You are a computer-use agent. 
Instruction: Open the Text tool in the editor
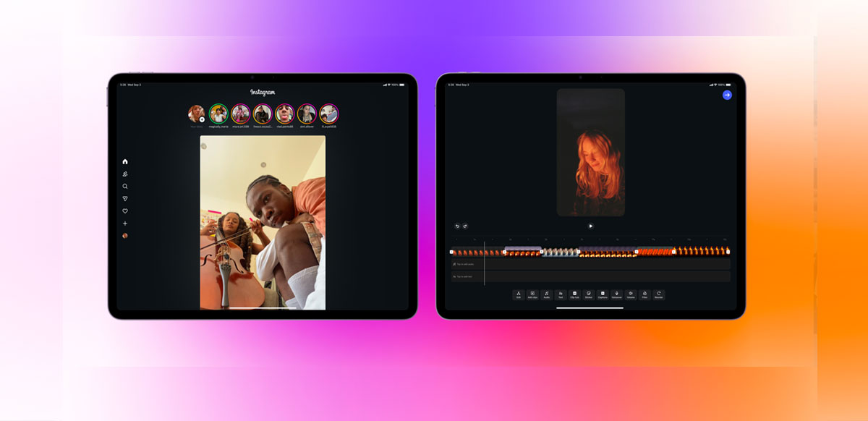click(x=561, y=294)
